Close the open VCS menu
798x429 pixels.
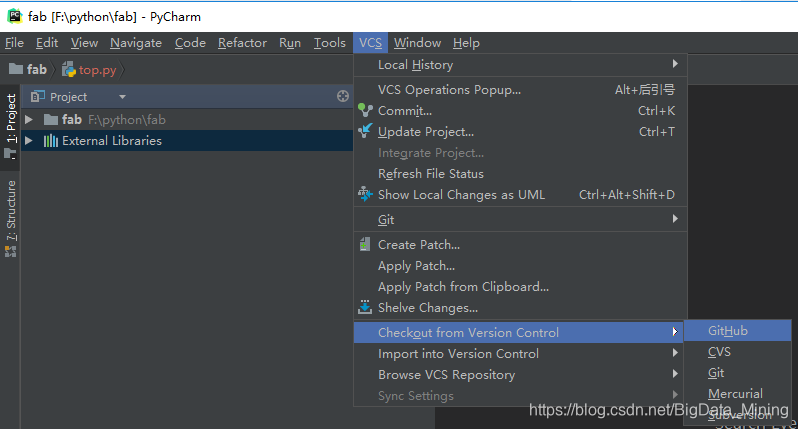coord(370,43)
